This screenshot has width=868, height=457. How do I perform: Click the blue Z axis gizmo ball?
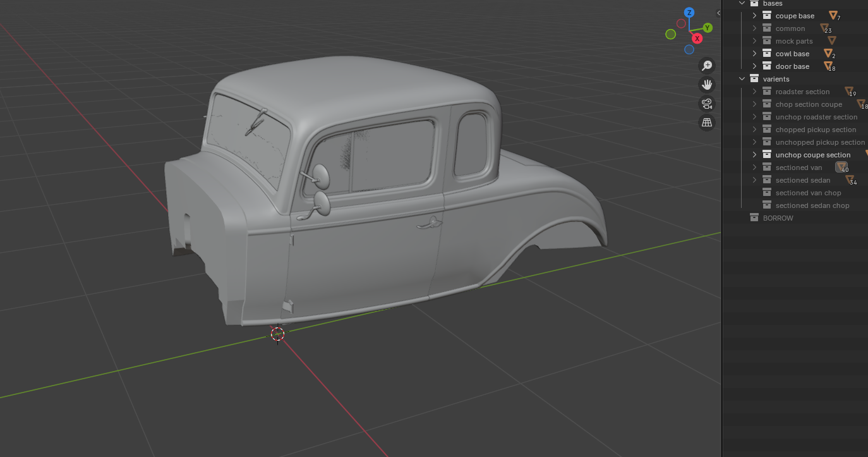coord(689,13)
